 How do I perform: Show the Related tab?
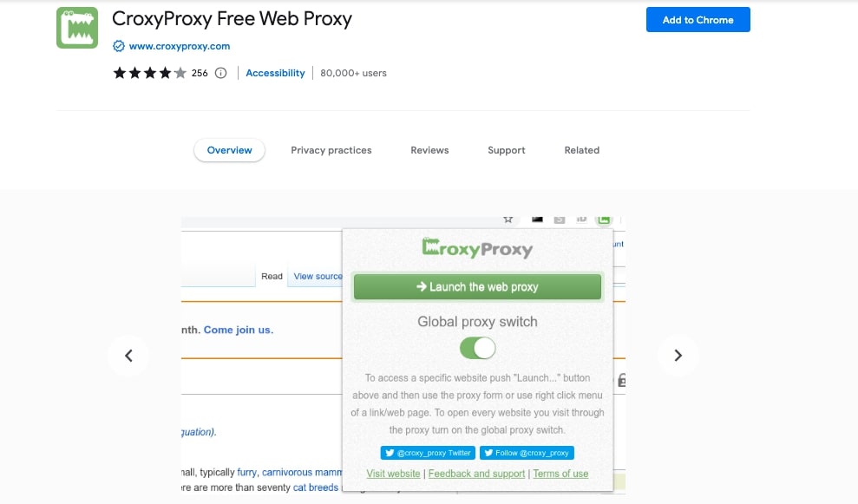(x=582, y=150)
